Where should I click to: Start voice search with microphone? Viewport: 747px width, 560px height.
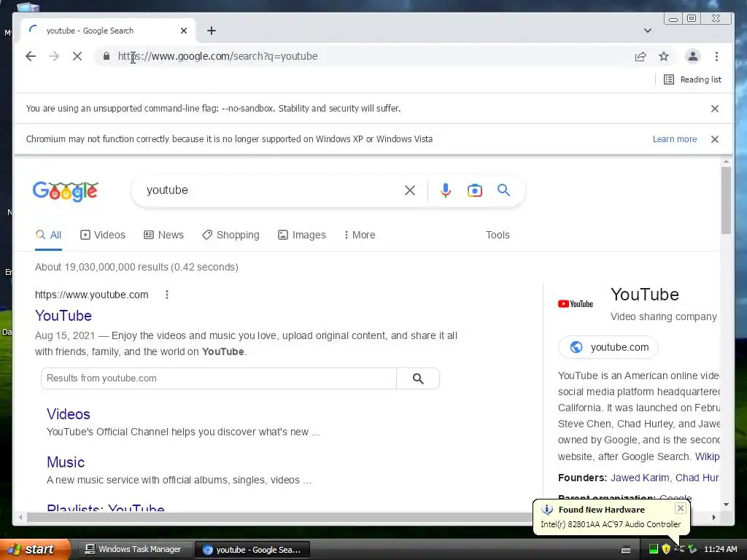pyautogui.click(x=446, y=190)
